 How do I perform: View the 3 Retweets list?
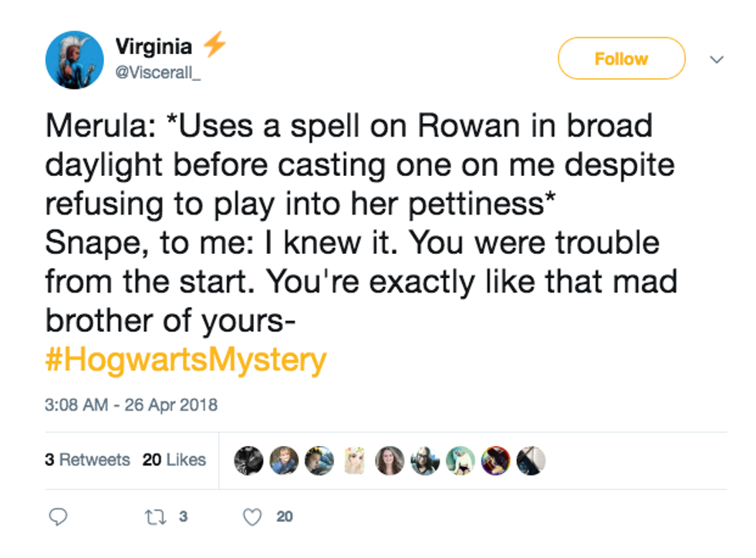click(87, 460)
